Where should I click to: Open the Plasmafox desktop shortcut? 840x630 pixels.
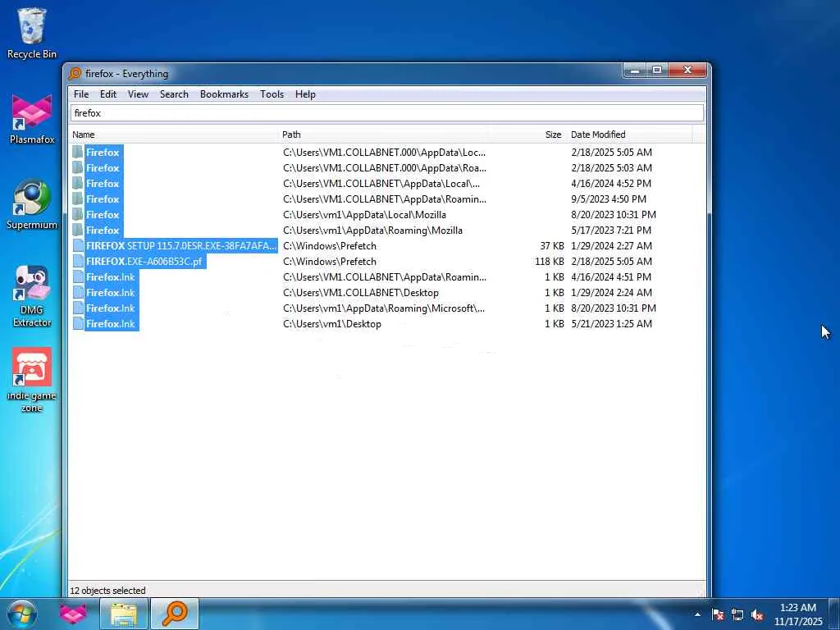coord(32,119)
